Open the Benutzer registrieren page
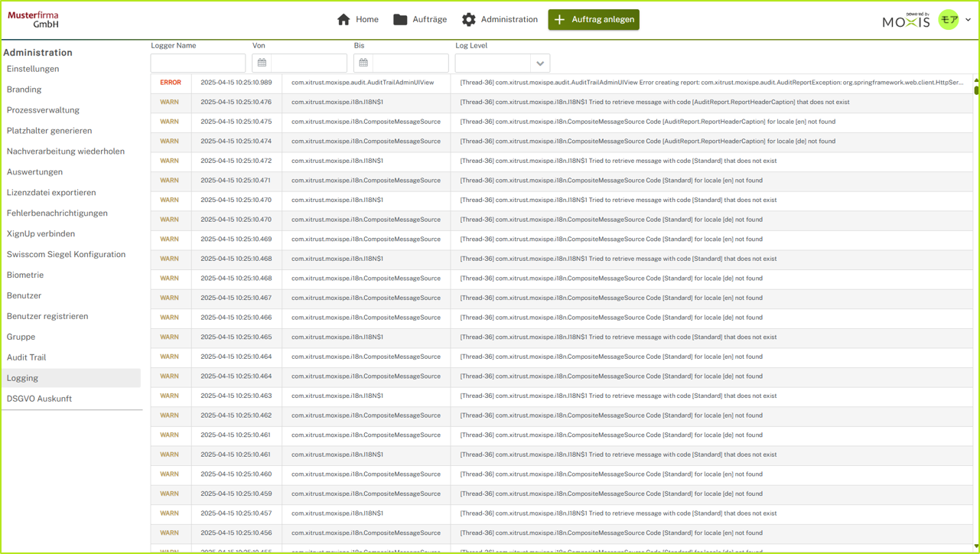The height and width of the screenshot is (554, 980). click(47, 316)
